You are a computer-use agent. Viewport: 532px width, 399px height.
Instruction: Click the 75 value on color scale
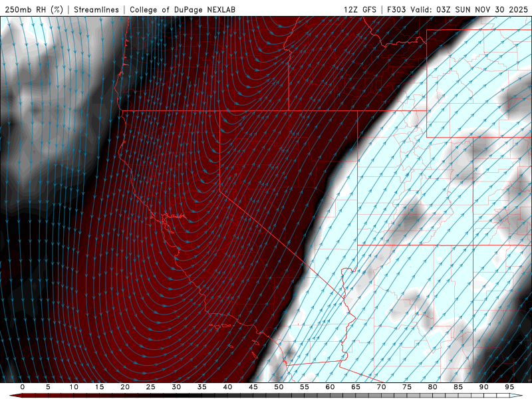click(x=406, y=387)
